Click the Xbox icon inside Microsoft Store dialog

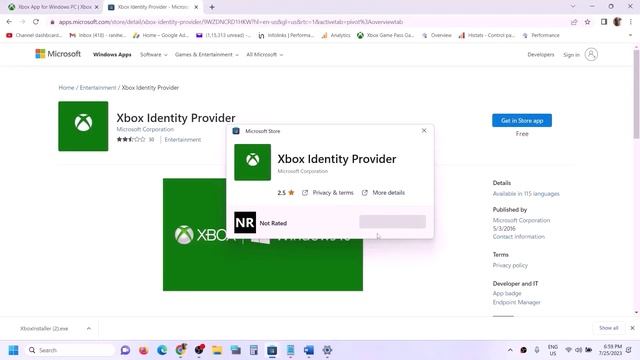click(x=252, y=162)
